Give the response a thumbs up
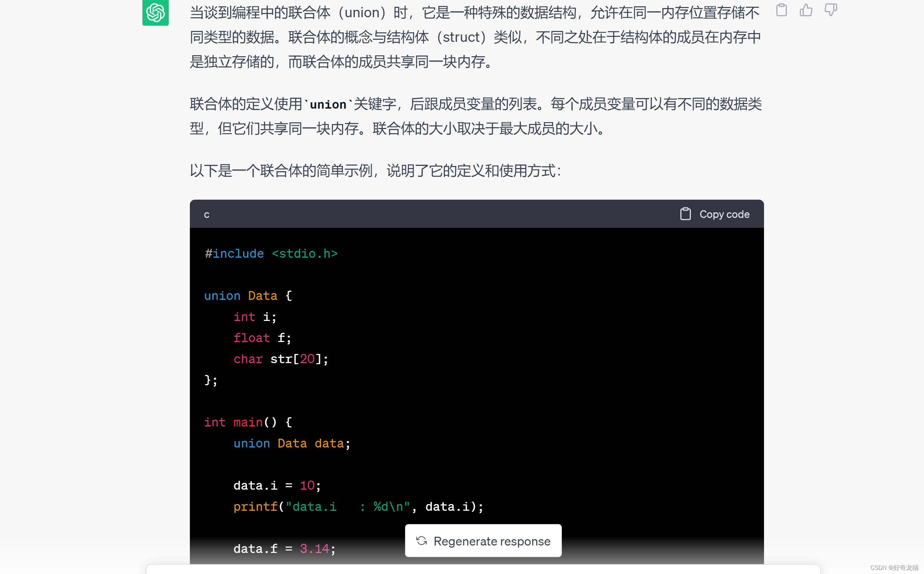 click(806, 10)
